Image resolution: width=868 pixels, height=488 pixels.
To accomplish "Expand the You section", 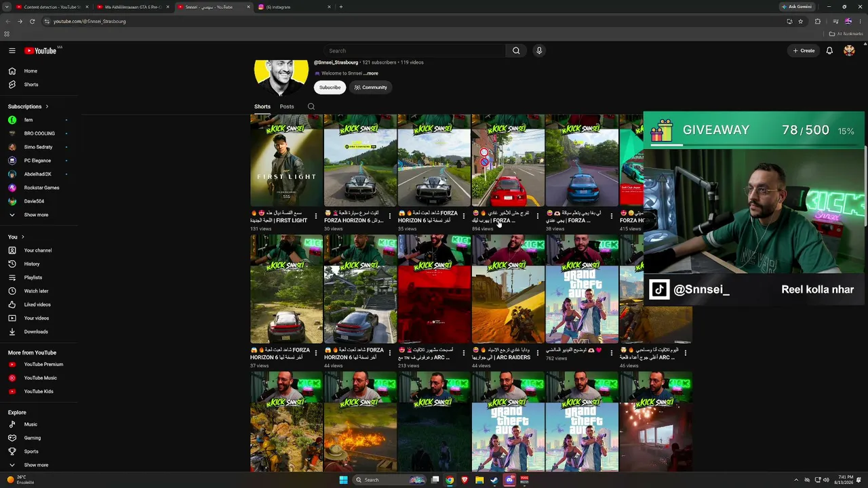I will (x=16, y=237).
